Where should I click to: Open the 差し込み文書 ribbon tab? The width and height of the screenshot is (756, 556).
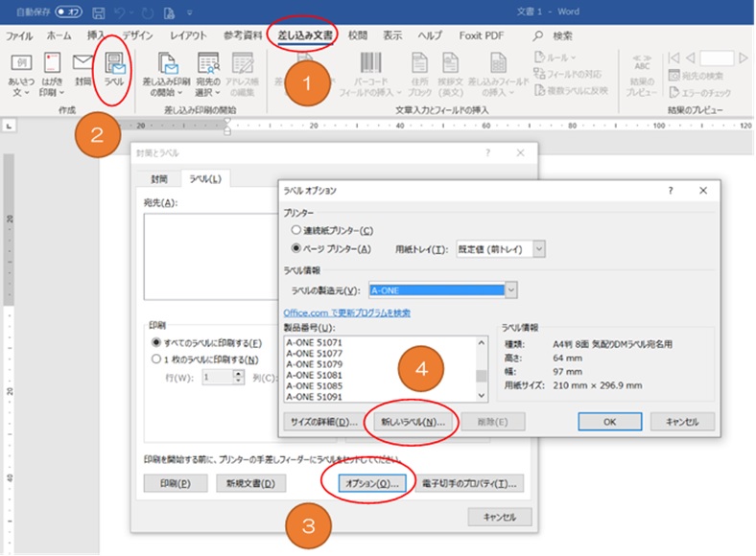tap(305, 35)
